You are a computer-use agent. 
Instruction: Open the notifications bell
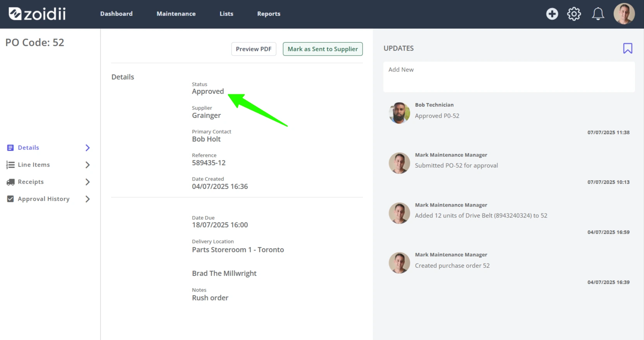pos(598,14)
